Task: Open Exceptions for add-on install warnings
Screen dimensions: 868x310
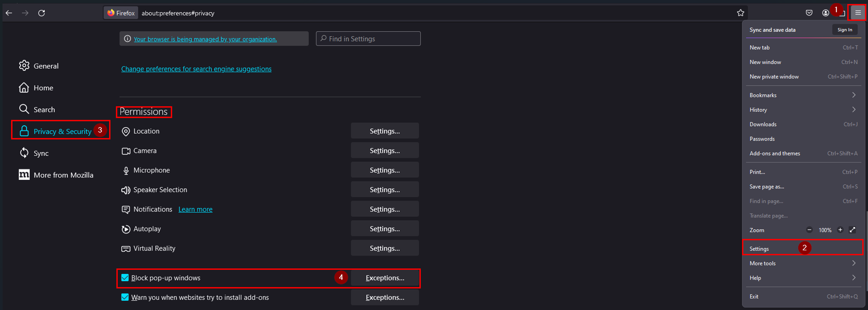Action: pyautogui.click(x=385, y=297)
